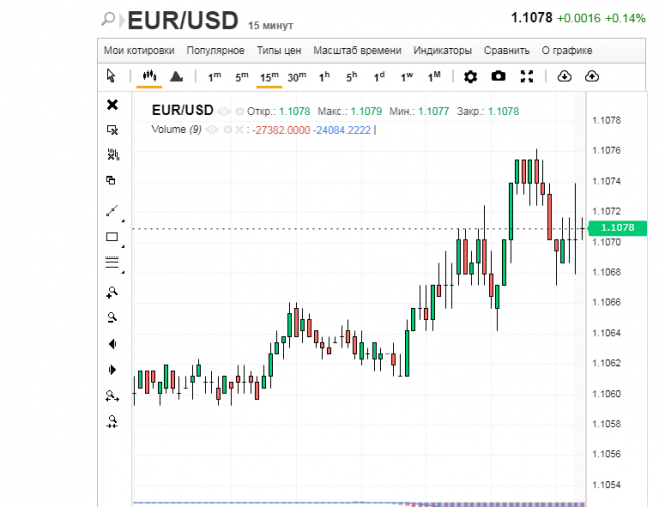
Task: Click the remove-indicators icon in left panel
Action: (113, 154)
